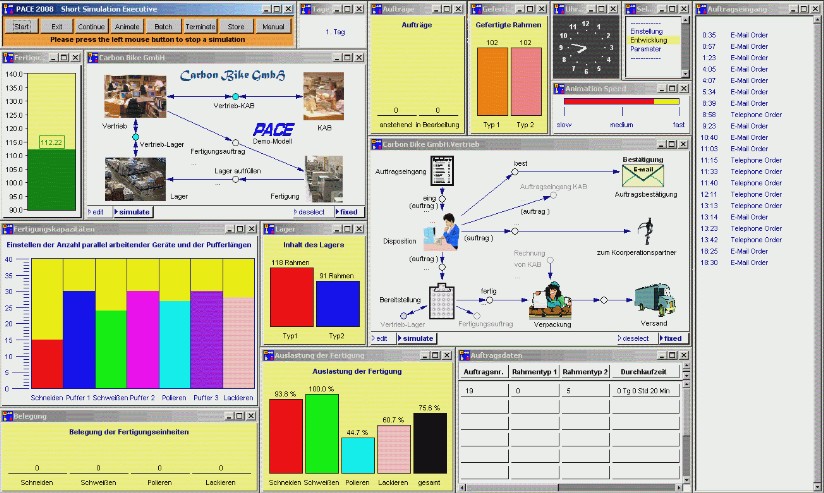Select the Fertigung factory photo icon
The width and height of the screenshot is (824, 493).
click(x=324, y=179)
